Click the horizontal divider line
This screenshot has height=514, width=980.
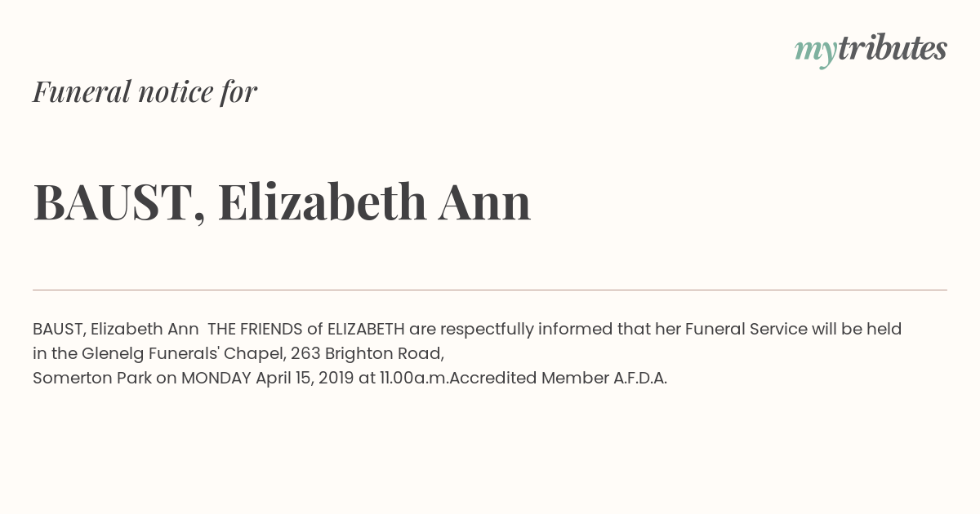(490, 290)
